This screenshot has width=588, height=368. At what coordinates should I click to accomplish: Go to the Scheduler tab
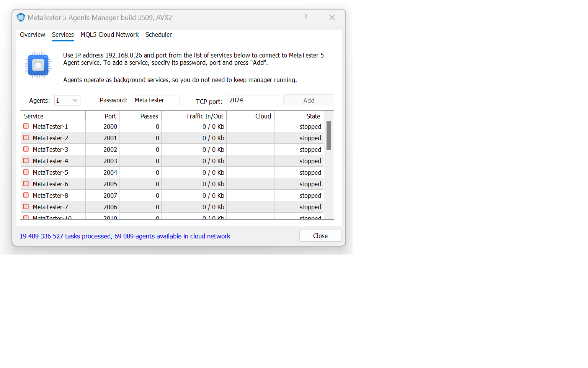[x=158, y=34]
